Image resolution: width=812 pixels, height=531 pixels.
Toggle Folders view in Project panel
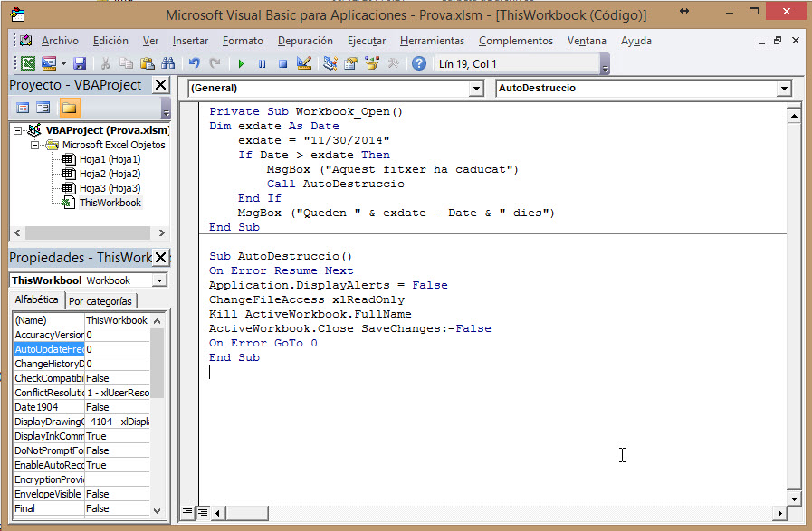pyautogui.click(x=69, y=108)
